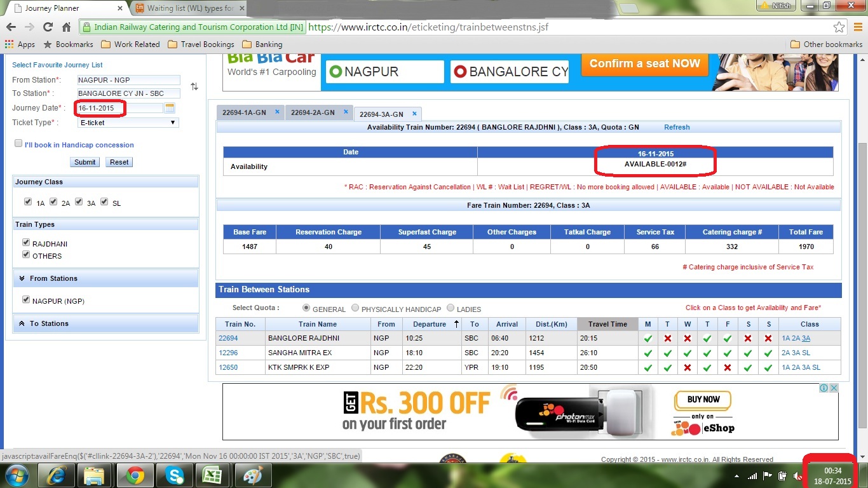Select the GENERAL quota option
Viewport: 868px width, 488px height.
point(306,308)
